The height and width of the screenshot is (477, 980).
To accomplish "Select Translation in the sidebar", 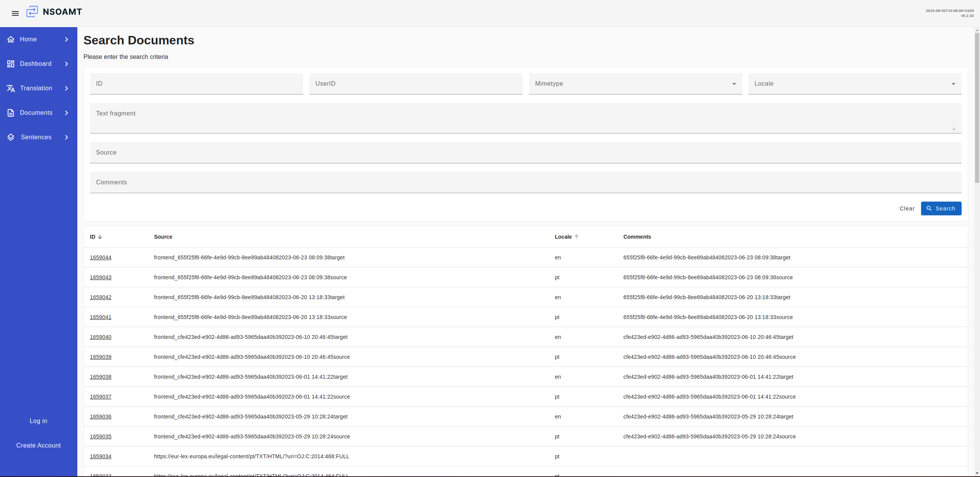I will (39, 88).
